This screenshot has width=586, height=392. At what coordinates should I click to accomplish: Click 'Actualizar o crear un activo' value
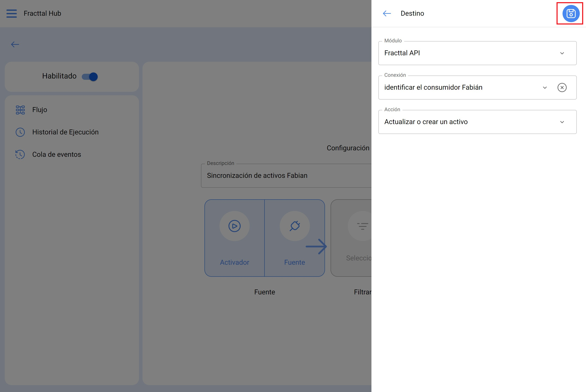pyautogui.click(x=426, y=122)
